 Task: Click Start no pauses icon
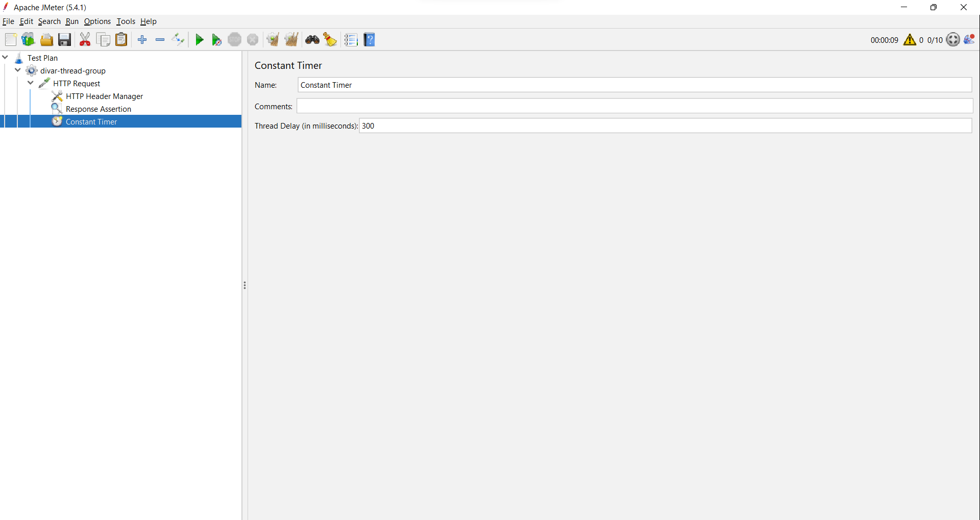217,40
